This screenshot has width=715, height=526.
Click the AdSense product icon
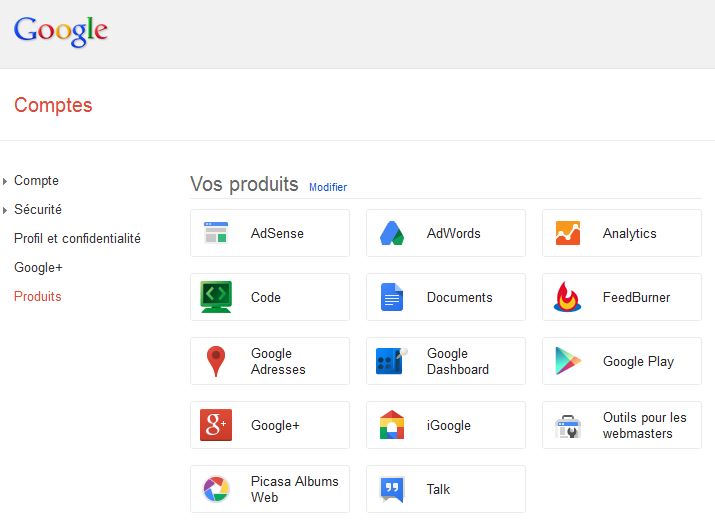tap(216, 233)
